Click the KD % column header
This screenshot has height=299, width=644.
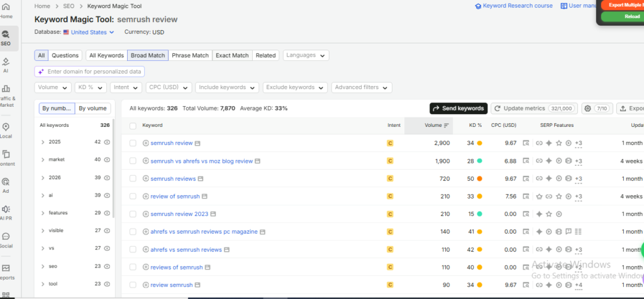(475, 125)
